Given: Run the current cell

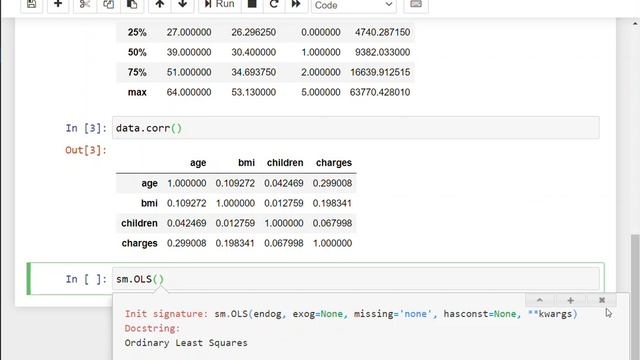Looking at the screenshot, I should click(220, 4).
